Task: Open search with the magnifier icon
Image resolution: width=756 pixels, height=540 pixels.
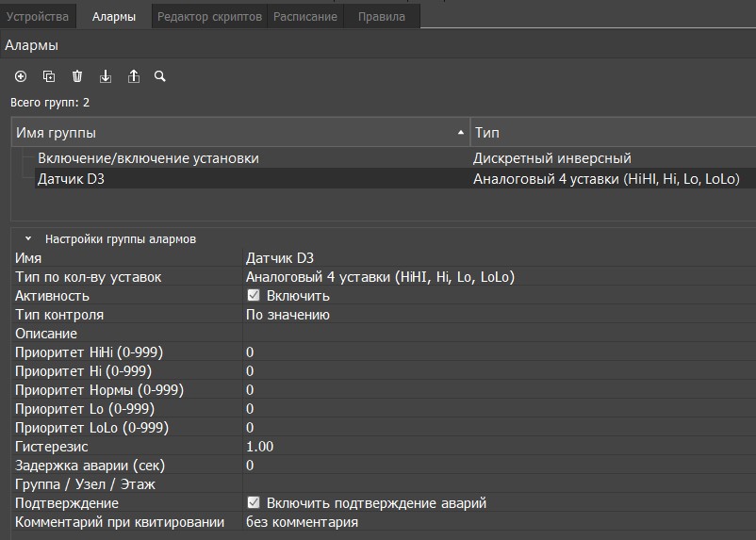Action: click(x=160, y=76)
